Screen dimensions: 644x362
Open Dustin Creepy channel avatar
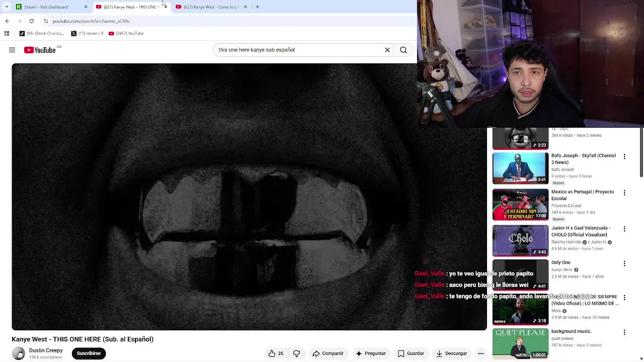pyautogui.click(x=19, y=353)
